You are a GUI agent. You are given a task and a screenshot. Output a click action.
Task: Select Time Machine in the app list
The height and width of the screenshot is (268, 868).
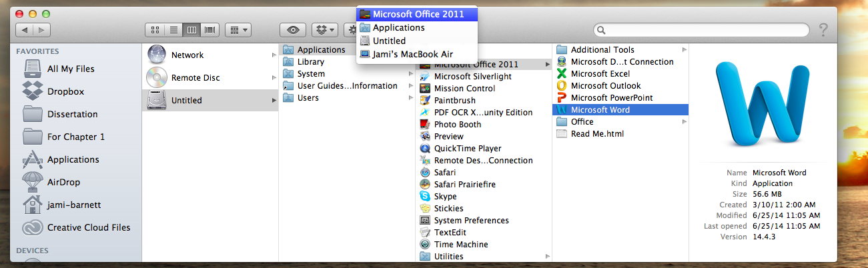pos(484,244)
